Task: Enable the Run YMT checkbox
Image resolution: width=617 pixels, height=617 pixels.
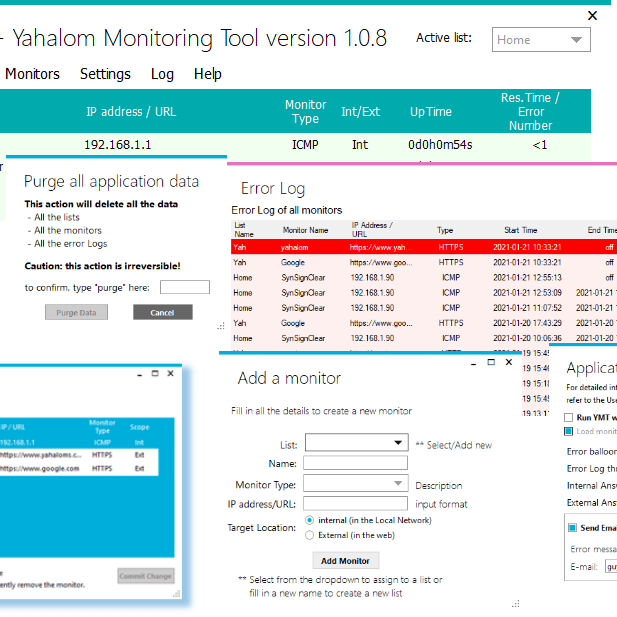Action: click(570, 417)
